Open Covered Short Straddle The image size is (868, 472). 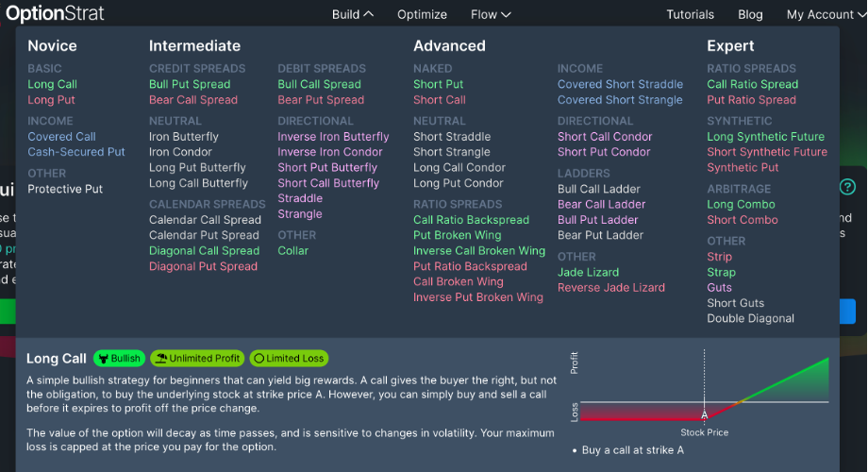click(x=620, y=84)
